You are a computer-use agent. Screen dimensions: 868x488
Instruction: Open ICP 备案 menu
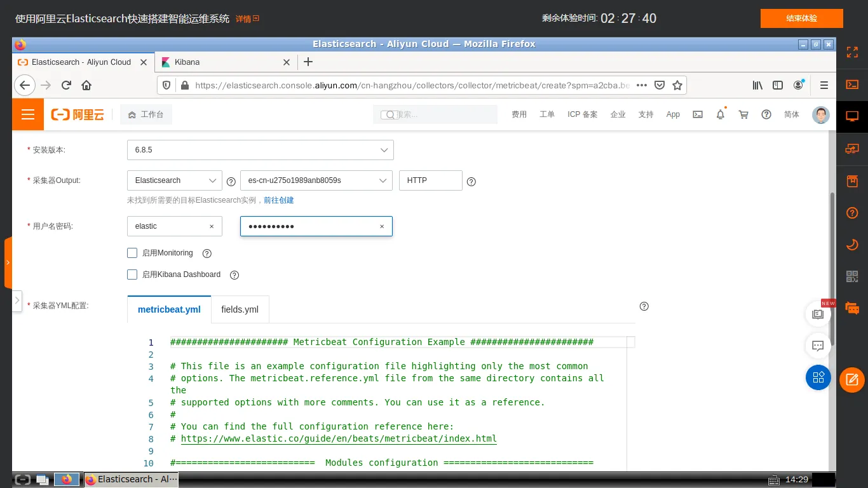[x=583, y=114]
